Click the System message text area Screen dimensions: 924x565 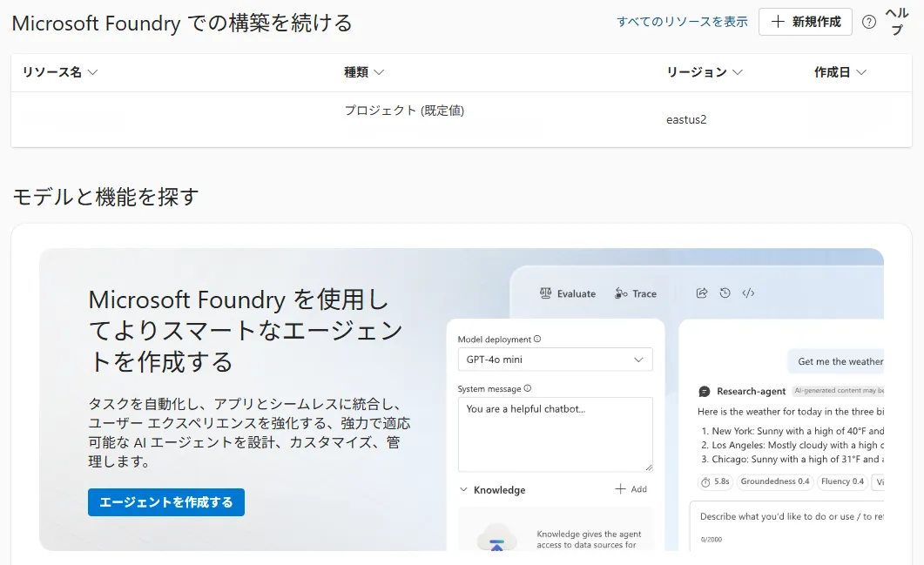555,434
